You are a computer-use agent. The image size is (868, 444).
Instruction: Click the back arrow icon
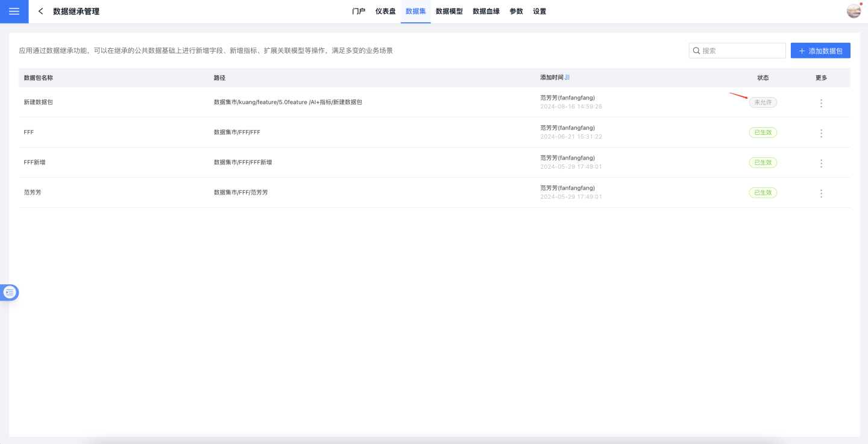click(40, 11)
